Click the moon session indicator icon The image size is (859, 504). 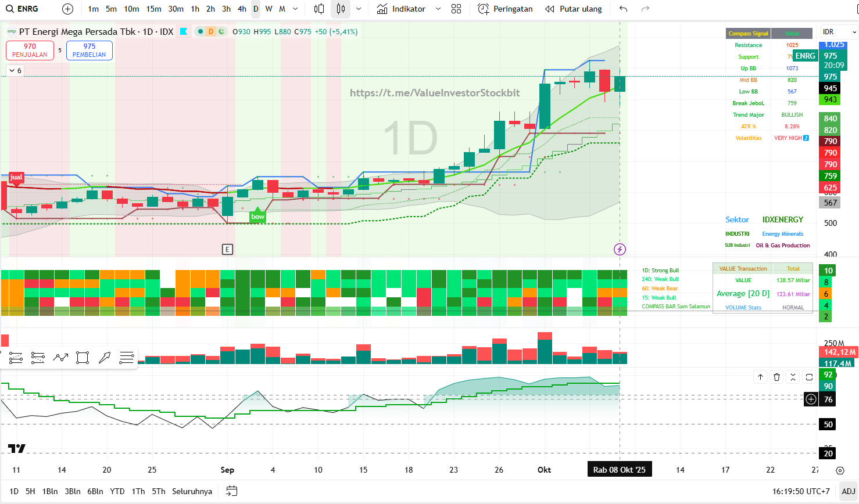click(x=221, y=31)
